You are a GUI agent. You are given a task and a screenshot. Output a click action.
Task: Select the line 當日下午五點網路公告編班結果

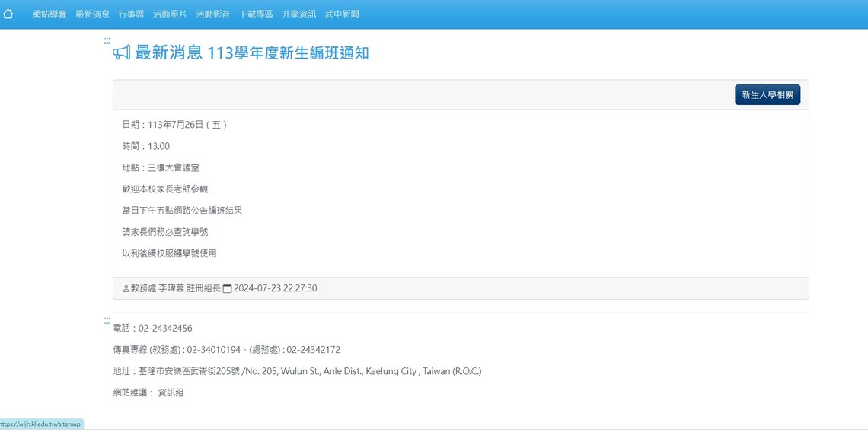point(182,211)
